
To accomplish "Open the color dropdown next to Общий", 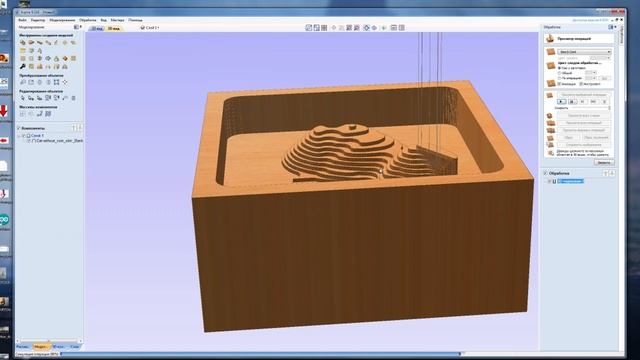I will [591, 73].
